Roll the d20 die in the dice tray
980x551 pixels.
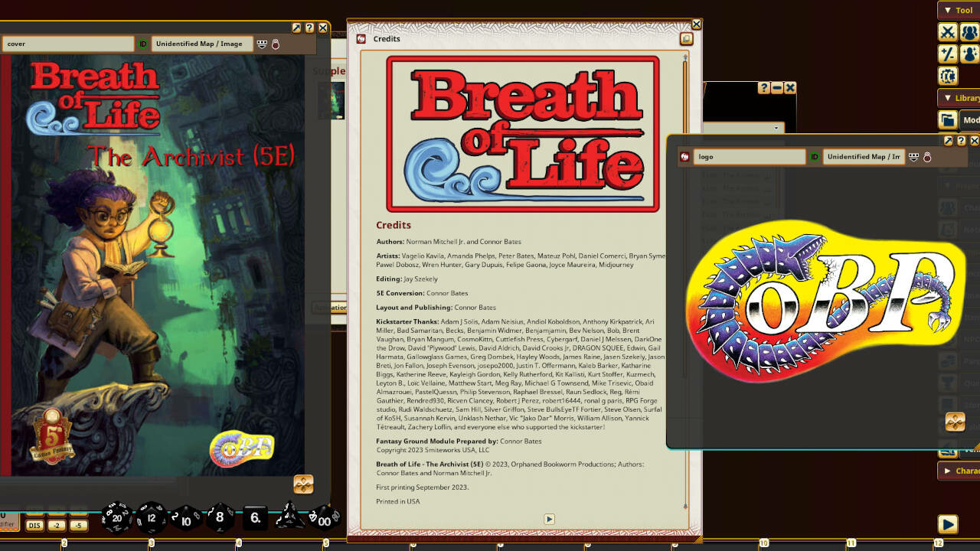click(x=116, y=517)
